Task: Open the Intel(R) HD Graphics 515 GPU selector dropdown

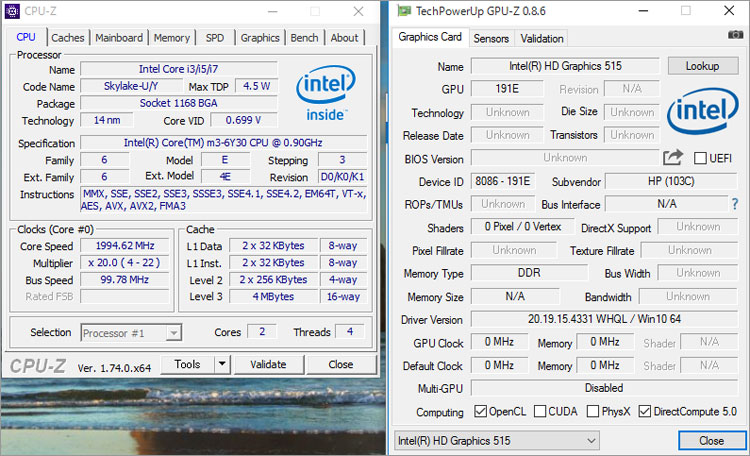Action: 496,440
